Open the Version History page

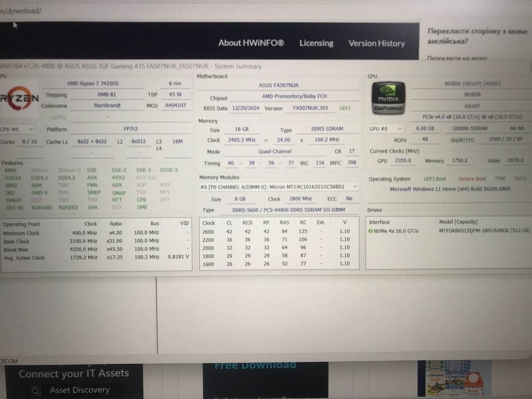click(x=376, y=43)
